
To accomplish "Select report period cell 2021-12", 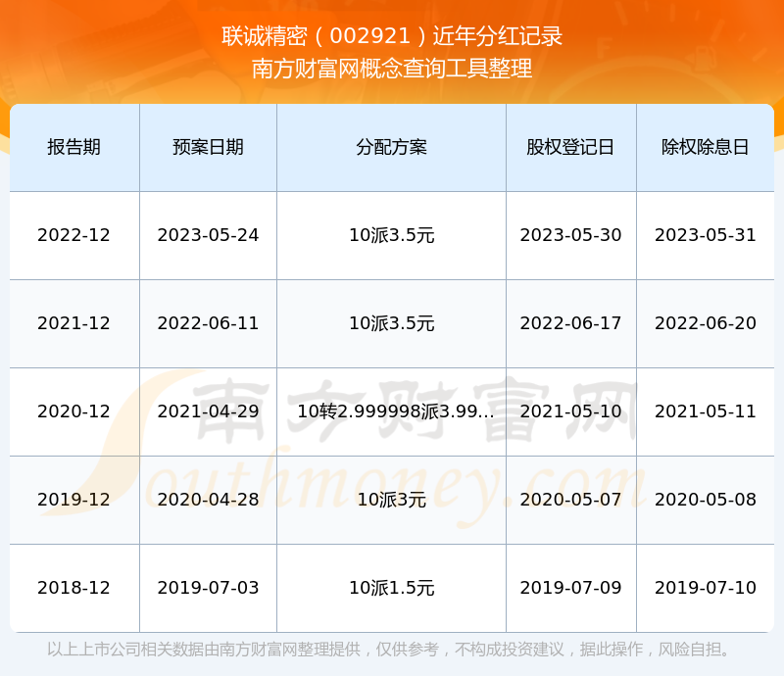I will [x=73, y=323].
